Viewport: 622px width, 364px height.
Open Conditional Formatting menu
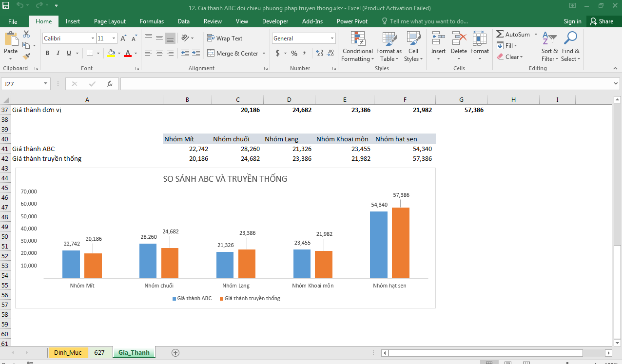[358, 47]
